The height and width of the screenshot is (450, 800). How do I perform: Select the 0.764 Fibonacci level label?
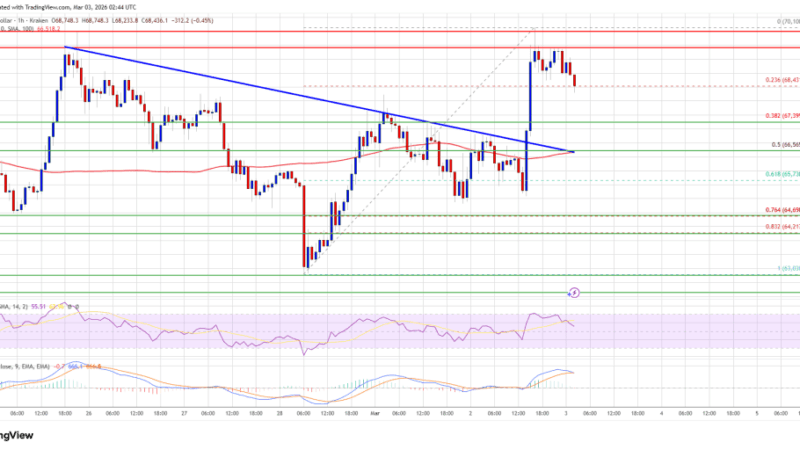point(767,209)
